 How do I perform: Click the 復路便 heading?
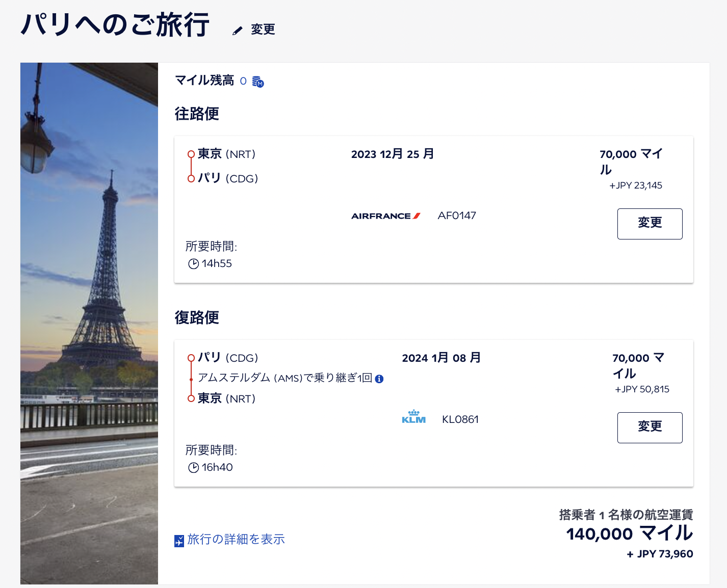(x=197, y=317)
